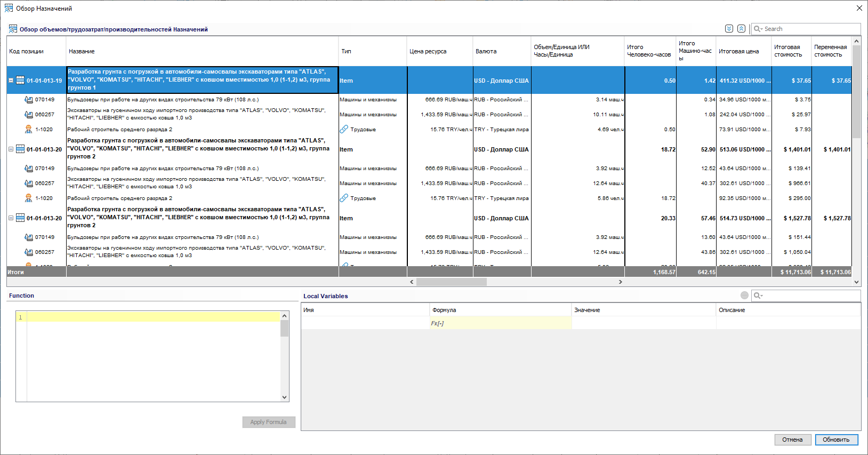Collapse the 01-01-013-19 item row
868x455 pixels.
[x=11, y=81]
